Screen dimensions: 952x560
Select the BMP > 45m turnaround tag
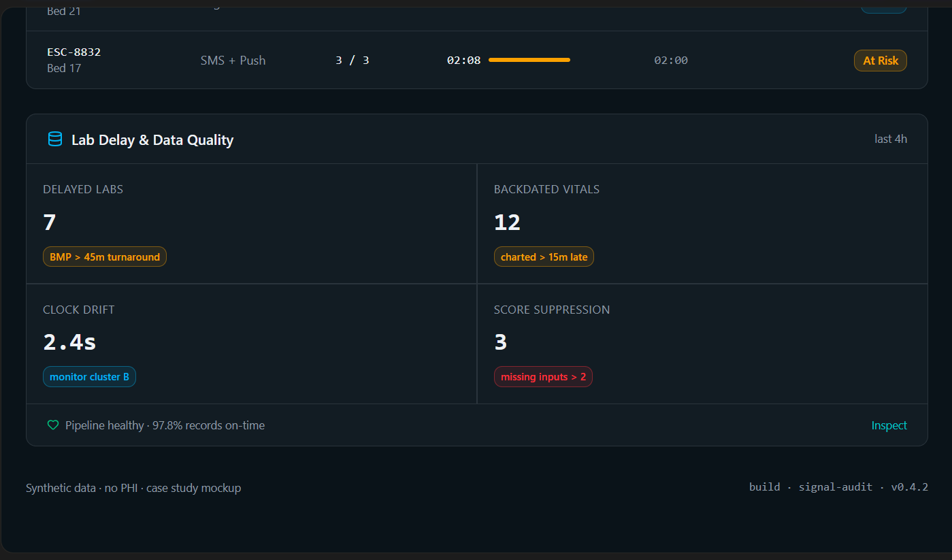105,257
